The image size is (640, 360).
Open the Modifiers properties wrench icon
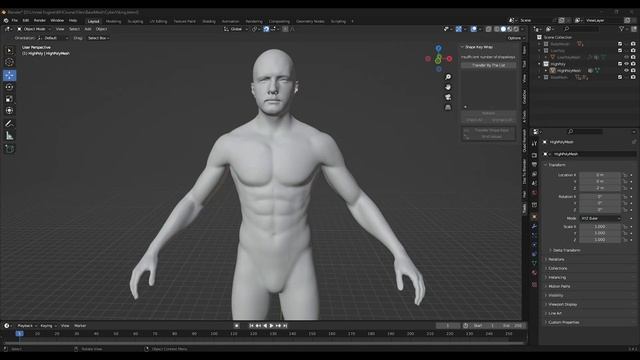pyautogui.click(x=534, y=227)
